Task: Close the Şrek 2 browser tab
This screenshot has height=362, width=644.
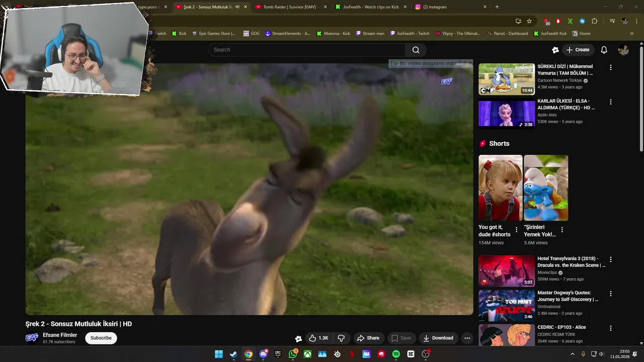Action: 246,7
